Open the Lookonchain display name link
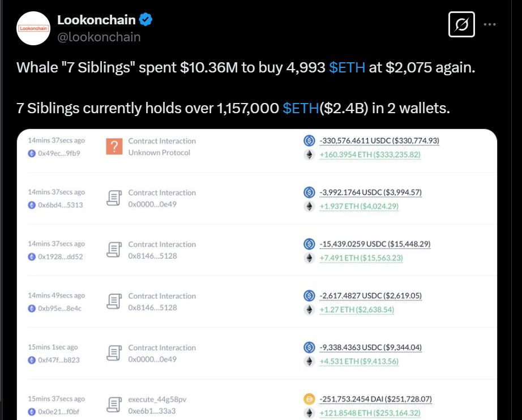The height and width of the screenshot is (420, 522). (96, 20)
